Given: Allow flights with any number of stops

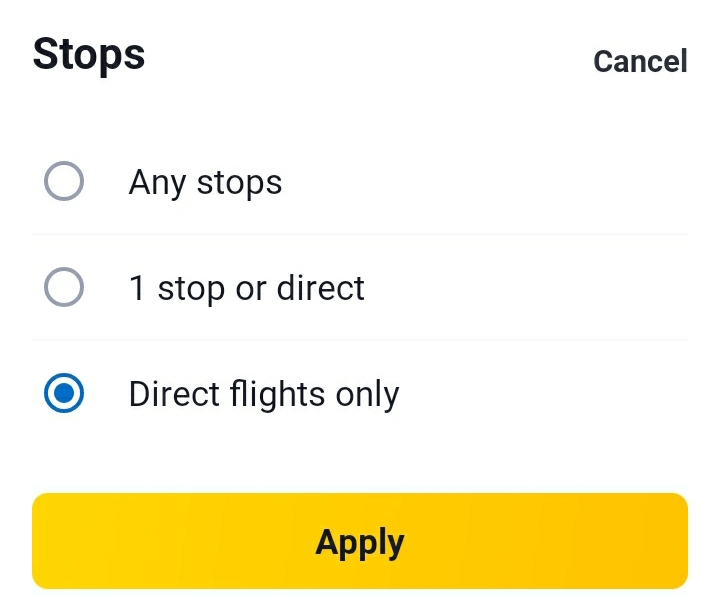Looking at the screenshot, I should point(64,182).
